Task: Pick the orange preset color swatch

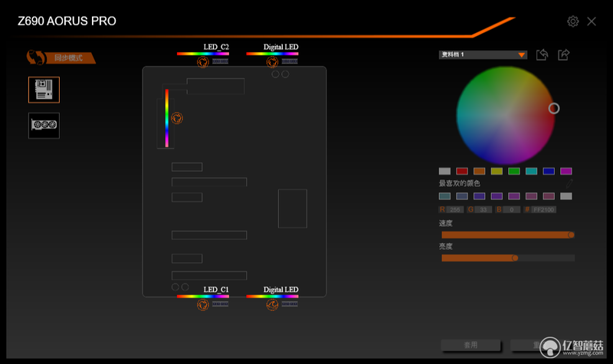Action: click(480, 171)
